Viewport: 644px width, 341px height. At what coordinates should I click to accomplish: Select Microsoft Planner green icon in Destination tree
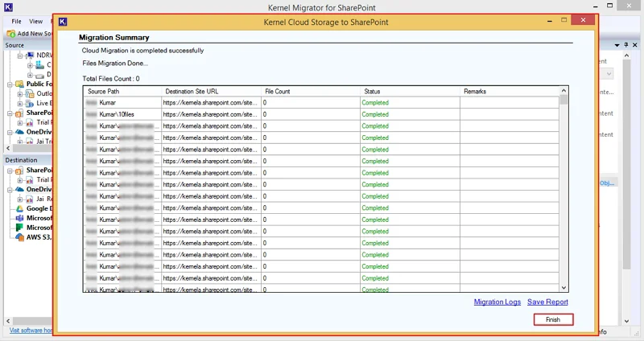pyautogui.click(x=19, y=228)
